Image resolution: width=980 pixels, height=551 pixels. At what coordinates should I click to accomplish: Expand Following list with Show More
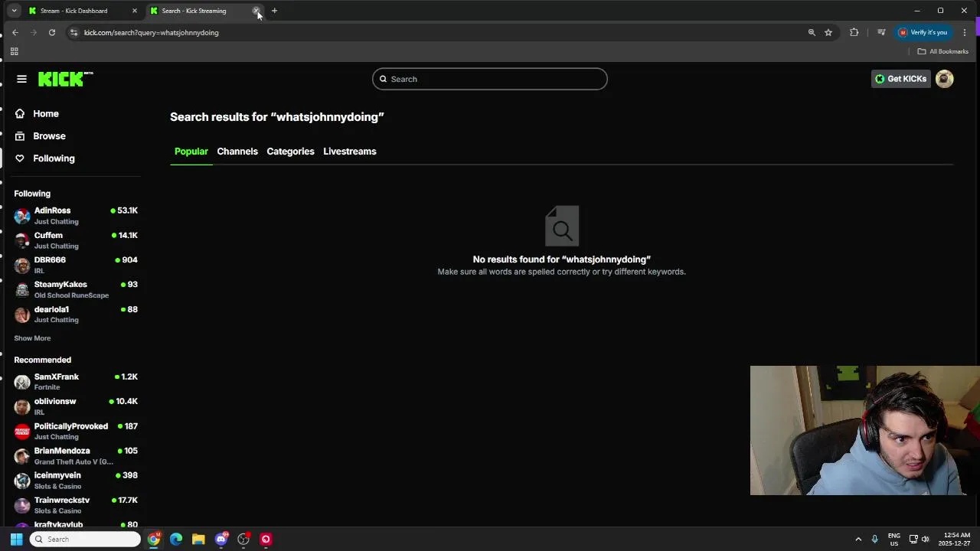[x=32, y=338]
